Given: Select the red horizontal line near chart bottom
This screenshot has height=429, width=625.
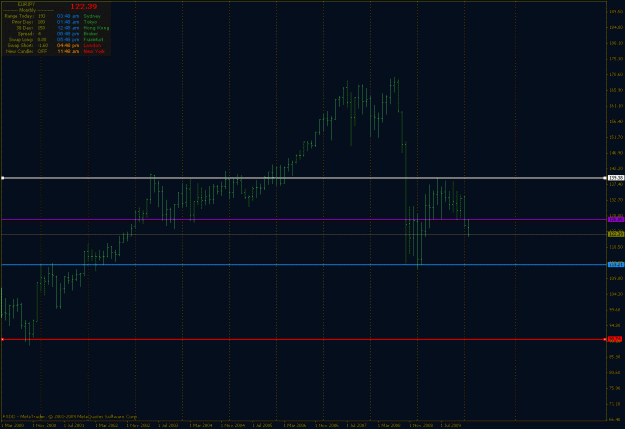Looking at the screenshot, I should [x=303, y=339].
